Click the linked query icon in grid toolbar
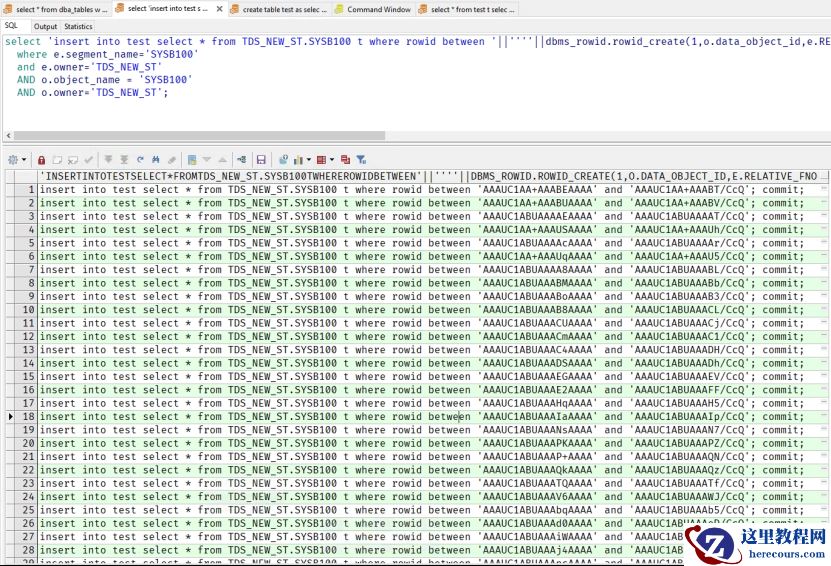The image size is (831, 566). 242,160
